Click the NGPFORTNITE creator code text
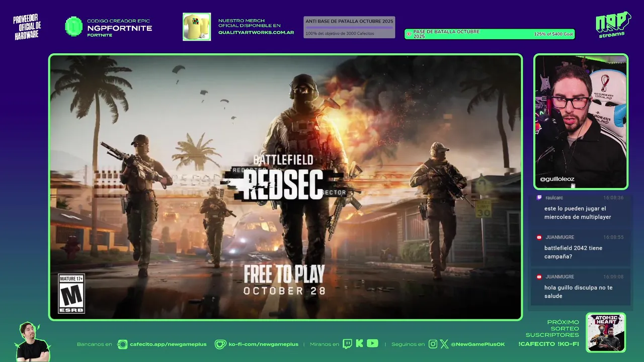Image resolution: width=644 pixels, height=362 pixels. [x=120, y=28]
